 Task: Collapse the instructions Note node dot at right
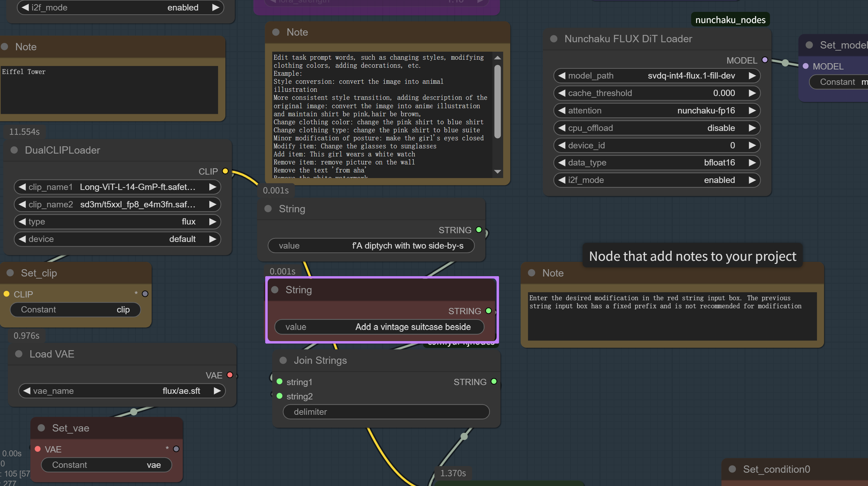pyautogui.click(x=531, y=273)
